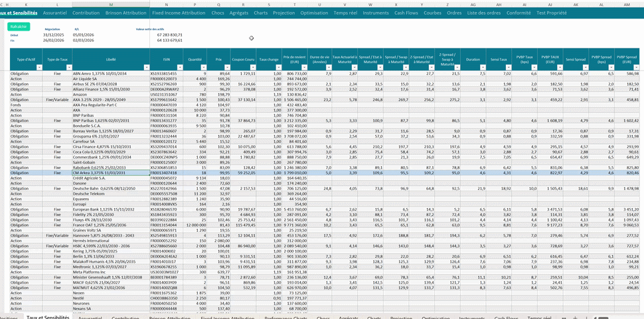This screenshot has width=644, height=319.
Task: Open the ISIN column filter dropdown
Action: coord(180,67)
